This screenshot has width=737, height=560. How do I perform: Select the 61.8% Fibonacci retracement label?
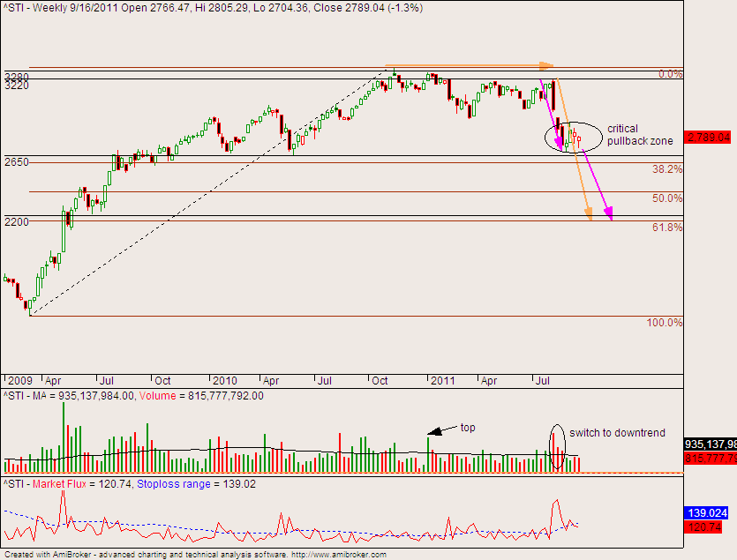(667, 228)
